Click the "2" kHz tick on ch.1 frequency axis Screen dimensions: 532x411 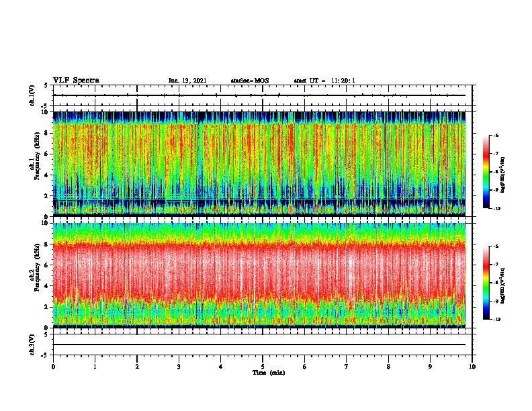click(46, 196)
